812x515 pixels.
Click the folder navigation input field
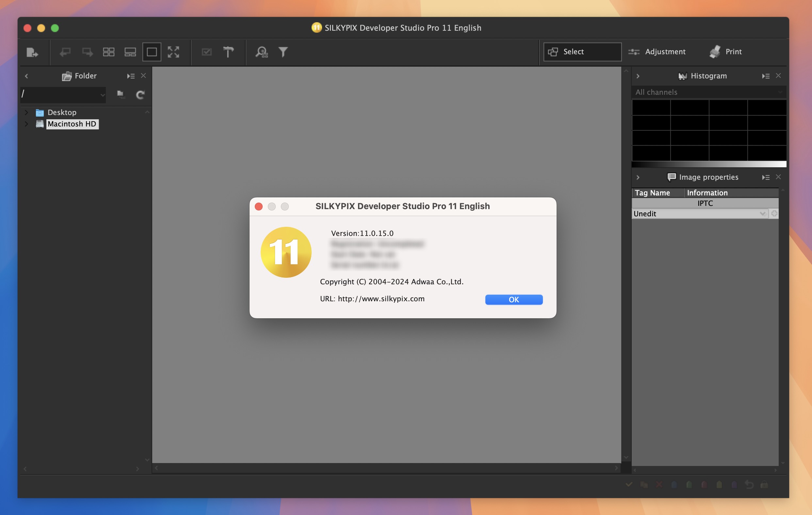click(x=62, y=94)
